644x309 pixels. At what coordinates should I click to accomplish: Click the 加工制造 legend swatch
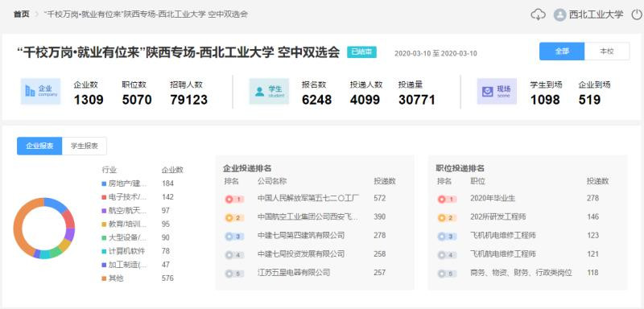click(x=104, y=265)
